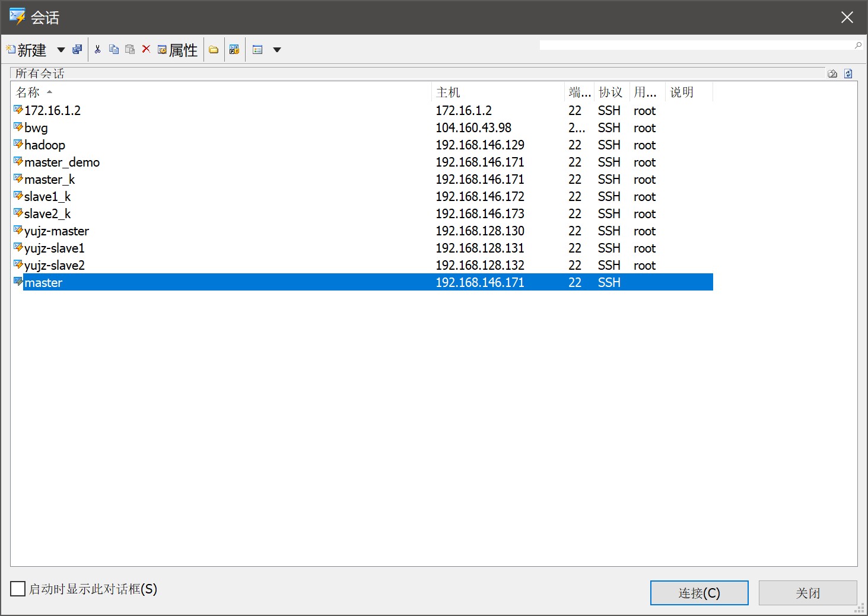Screen dimensions: 868x616
Task: Click the Cut scissors icon
Action: [97, 50]
